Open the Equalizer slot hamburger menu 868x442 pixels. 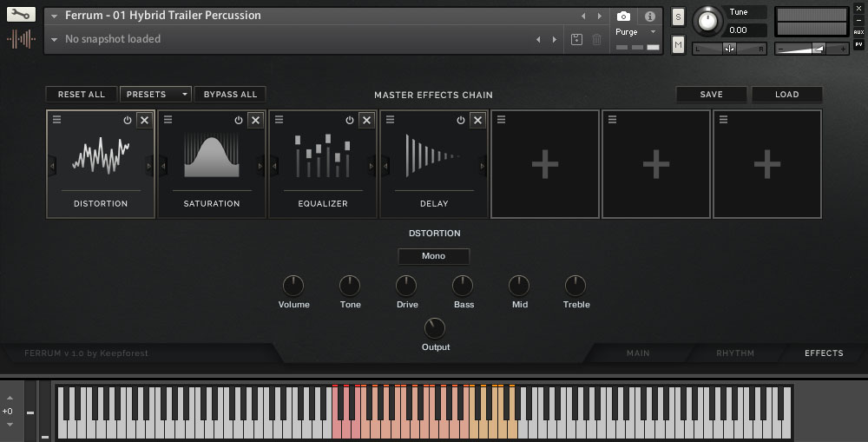point(279,120)
